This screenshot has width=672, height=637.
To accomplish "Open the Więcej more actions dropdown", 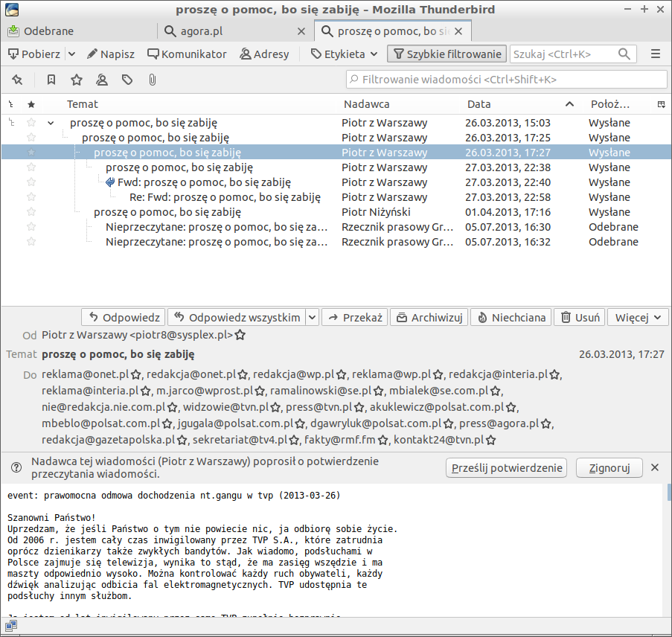I will [x=639, y=317].
